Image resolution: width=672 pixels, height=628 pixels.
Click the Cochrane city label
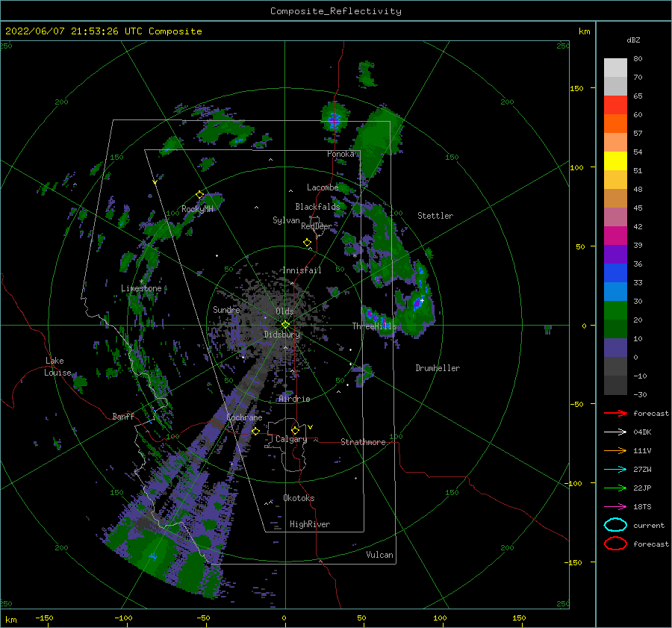pos(244,417)
